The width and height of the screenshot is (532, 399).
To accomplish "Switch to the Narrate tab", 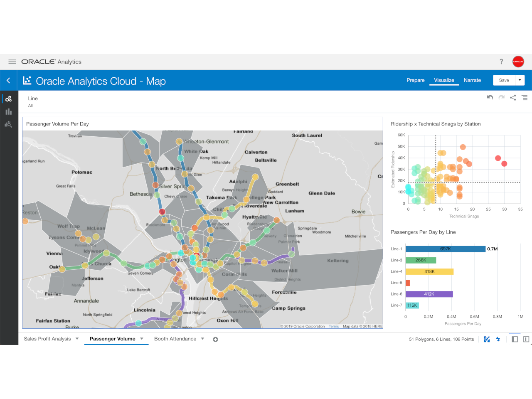I will click(472, 80).
